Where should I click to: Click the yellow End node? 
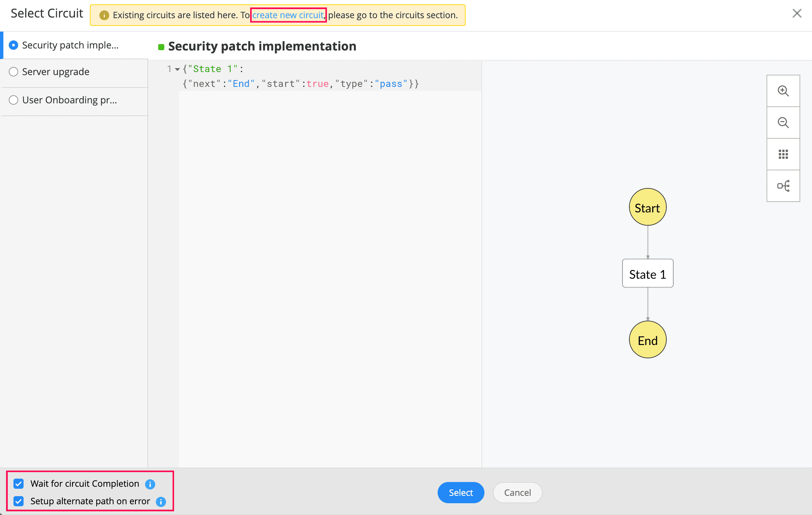tap(647, 340)
